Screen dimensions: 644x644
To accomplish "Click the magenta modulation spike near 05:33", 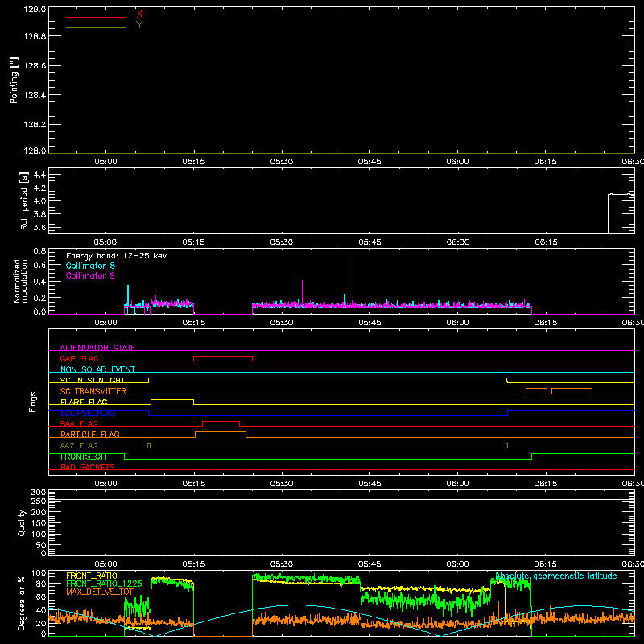I will [x=303, y=292].
